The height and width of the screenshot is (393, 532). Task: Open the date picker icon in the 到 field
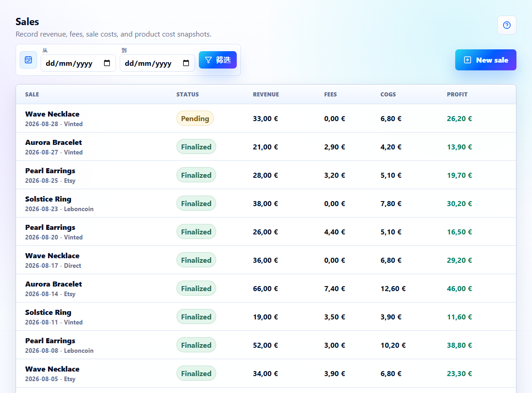point(186,63)
